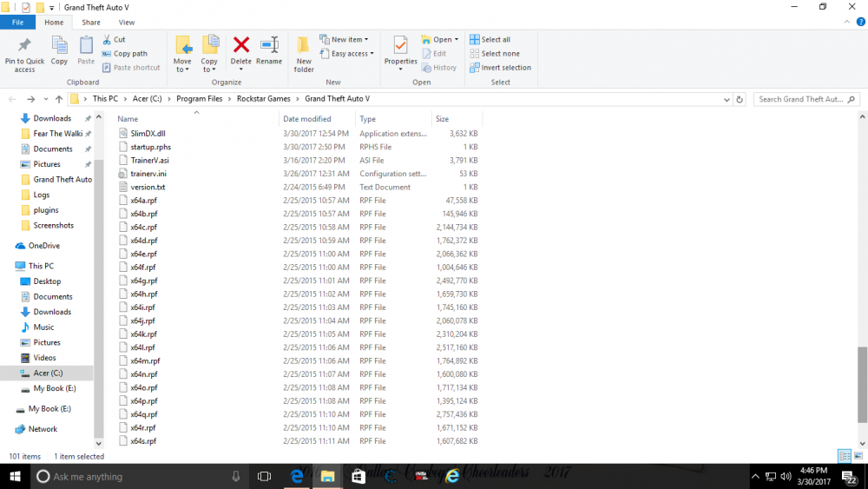The height and width of the screenshot is (489, 868).
Task: Switch to the View ribbon tab
Action: 126,23
